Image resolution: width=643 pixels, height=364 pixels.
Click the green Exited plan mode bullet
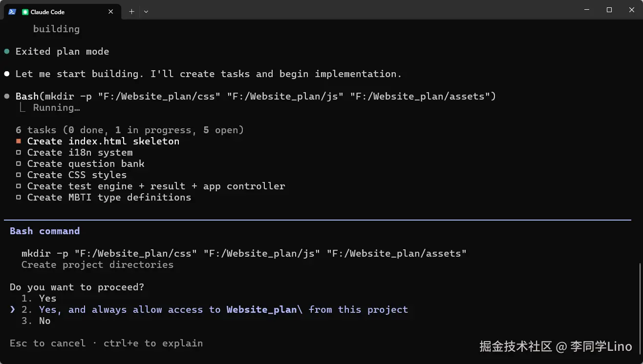coord(7,51)
